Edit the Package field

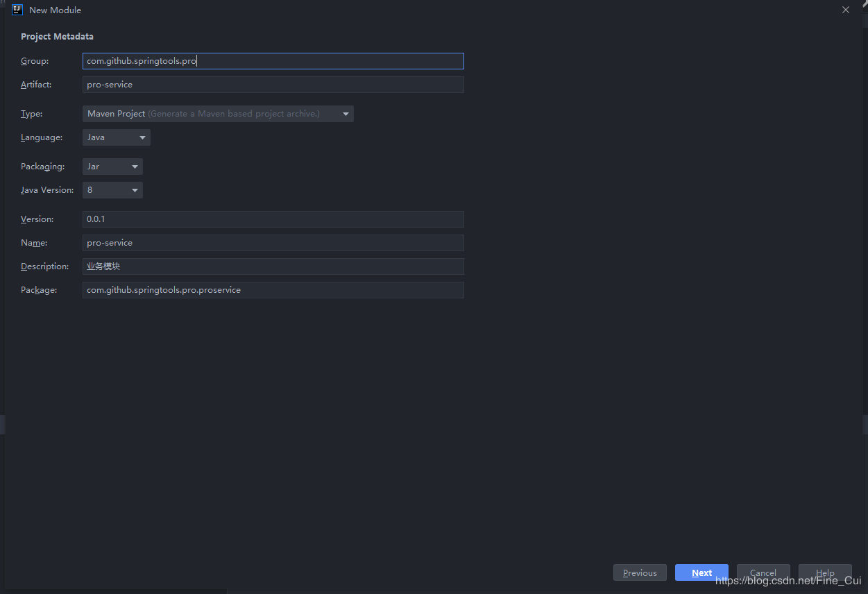coord(273,290)
